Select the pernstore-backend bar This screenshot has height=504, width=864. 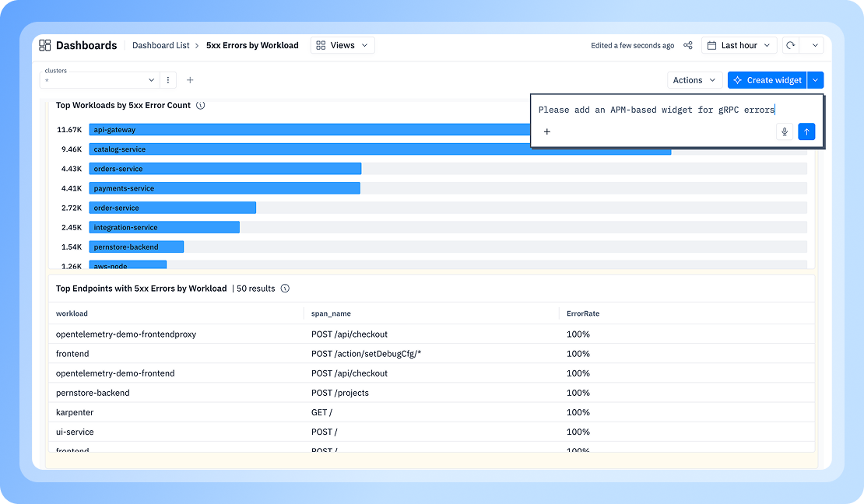[x=137, y=247]
